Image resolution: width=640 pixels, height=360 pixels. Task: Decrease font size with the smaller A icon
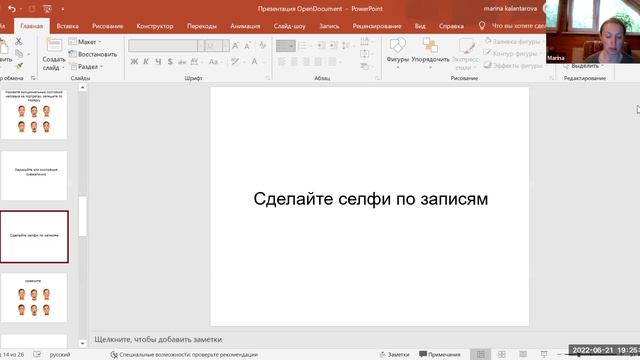(x=248, y=46)
